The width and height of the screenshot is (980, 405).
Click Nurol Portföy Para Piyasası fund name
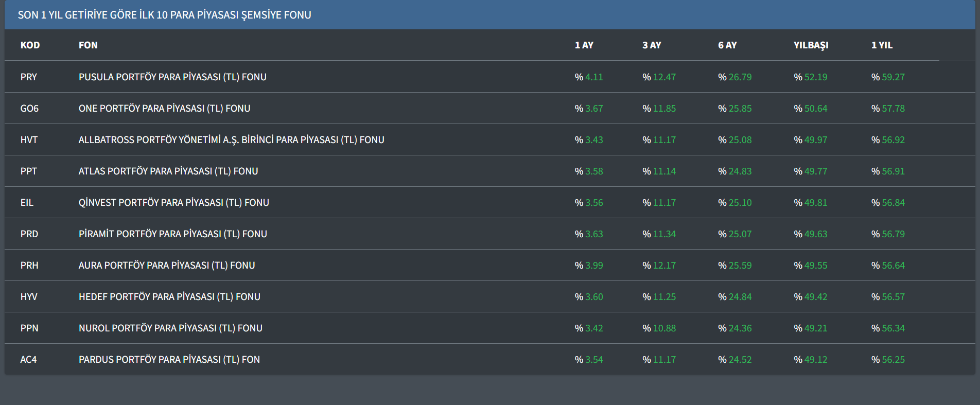point(170,328)
